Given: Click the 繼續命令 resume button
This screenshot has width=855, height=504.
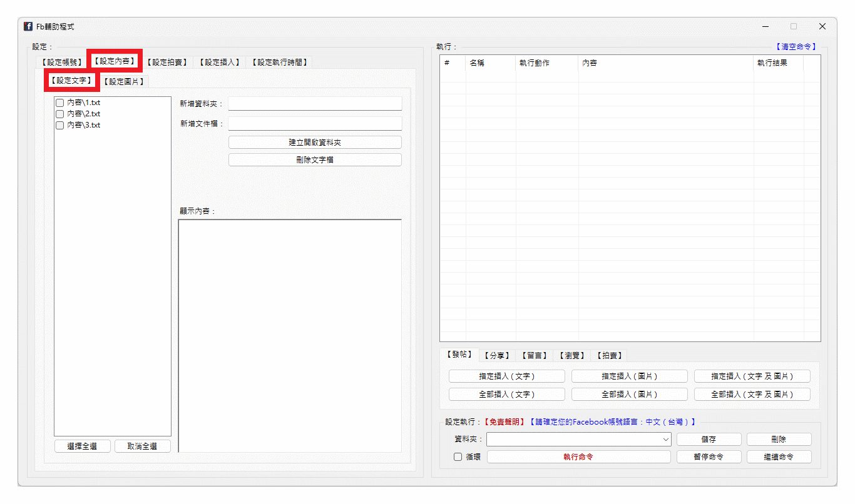Looking at the screenshot, I should (x=779, y=457).
